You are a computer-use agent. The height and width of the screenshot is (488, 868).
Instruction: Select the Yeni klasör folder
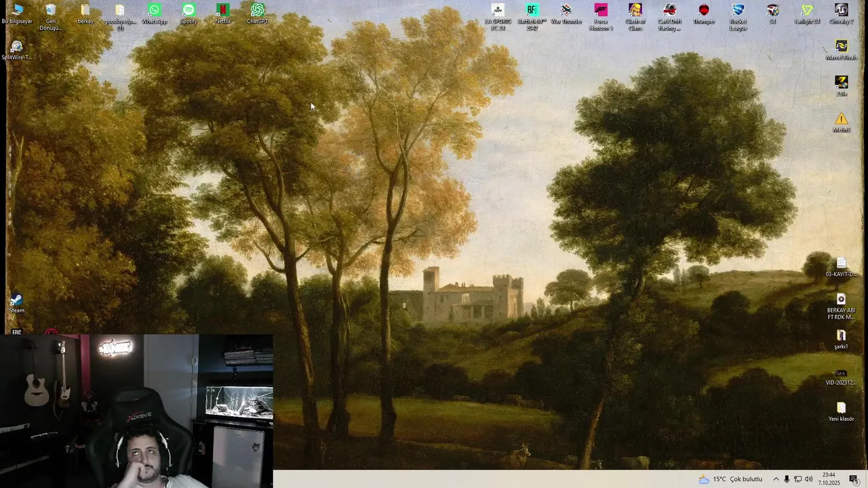(x=842, y=412)
